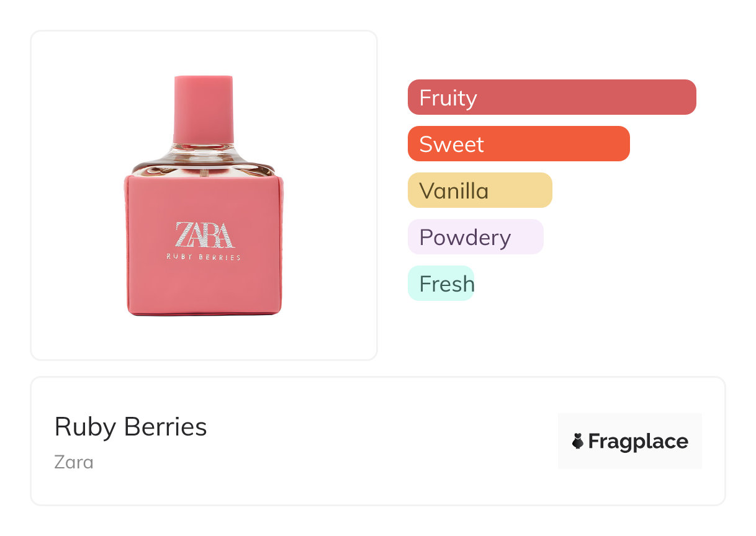Open the Ruby Berries bottle product image
The height and width of the screenshot is (536, 756).
[x=204, y=205]
